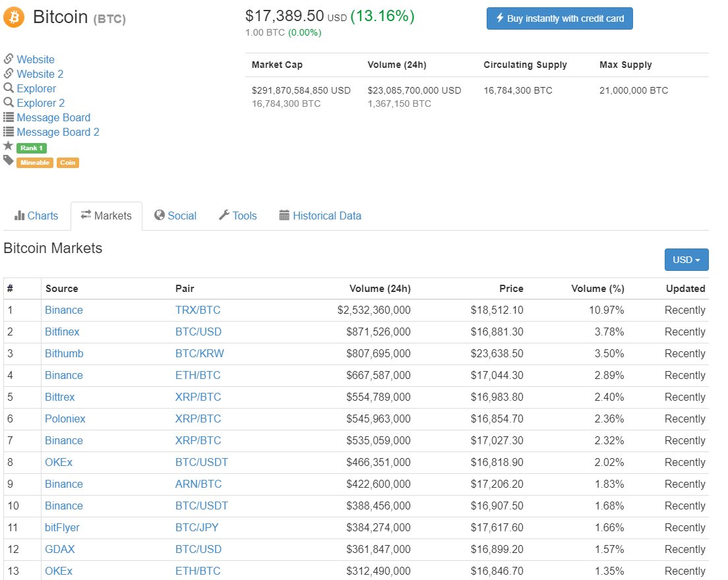
Task: Select the $2,532,360,000 volume cell
Action: pyautogui.click(x=374, y=310)
